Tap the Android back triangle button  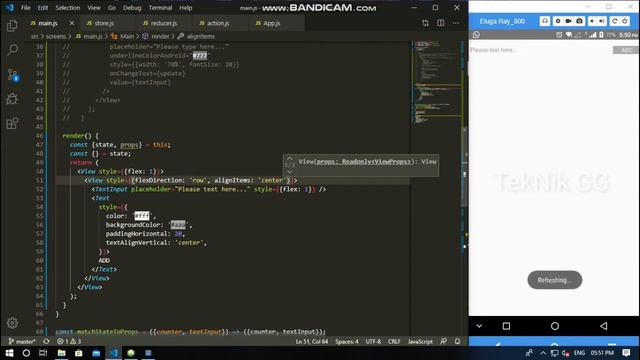tap(604, 326)
